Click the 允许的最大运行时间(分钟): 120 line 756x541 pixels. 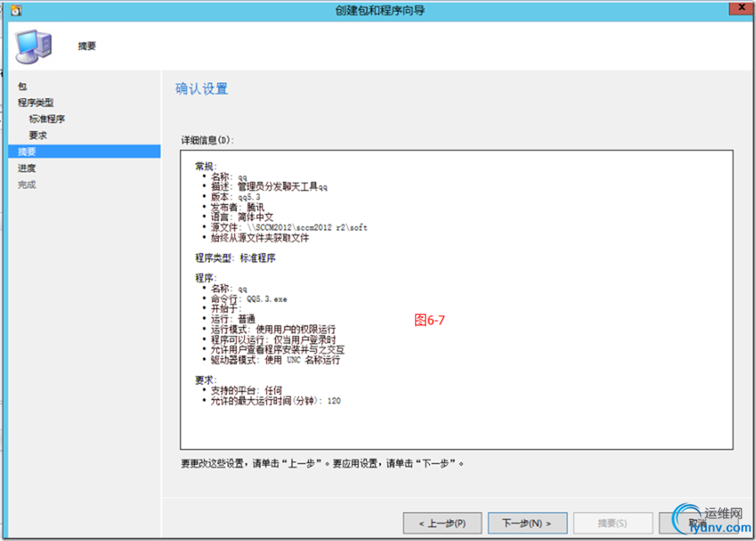276,401
